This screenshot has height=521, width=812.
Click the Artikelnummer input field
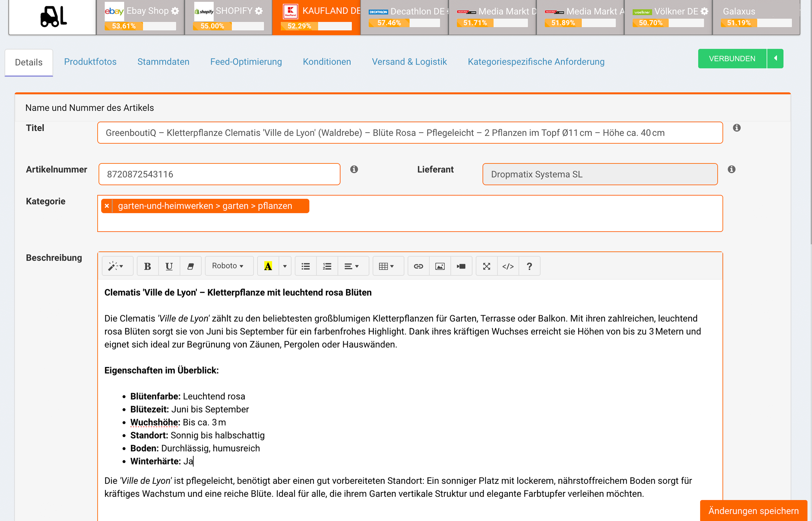(219, 174)
